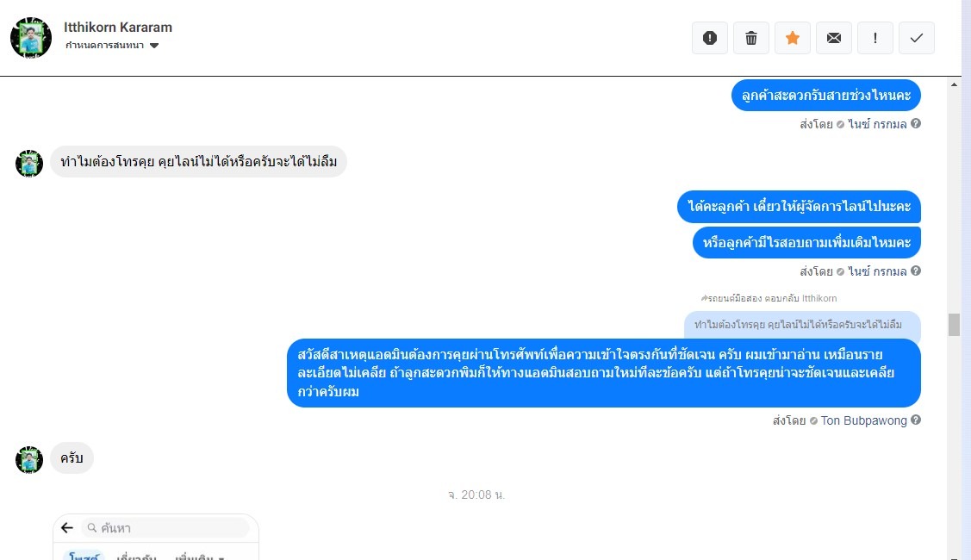Mark conversation done with checkmark icon
971x560 pixels.
[917, 38]
